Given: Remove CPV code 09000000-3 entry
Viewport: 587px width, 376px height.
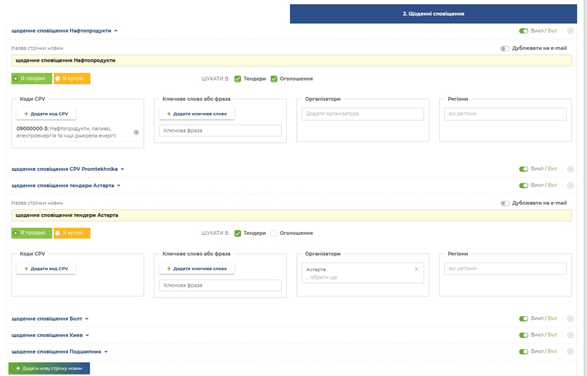Looking at the screenshot, I should [136, 132].
